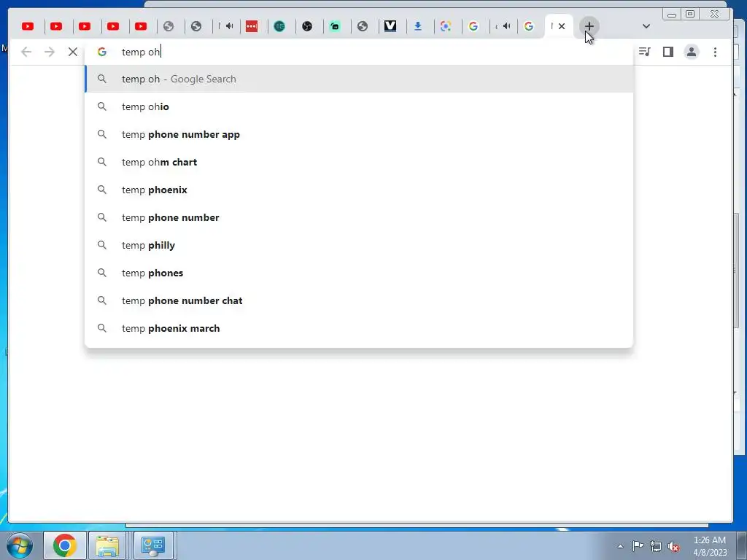Click search icon beside 'temp phones'

102,273
